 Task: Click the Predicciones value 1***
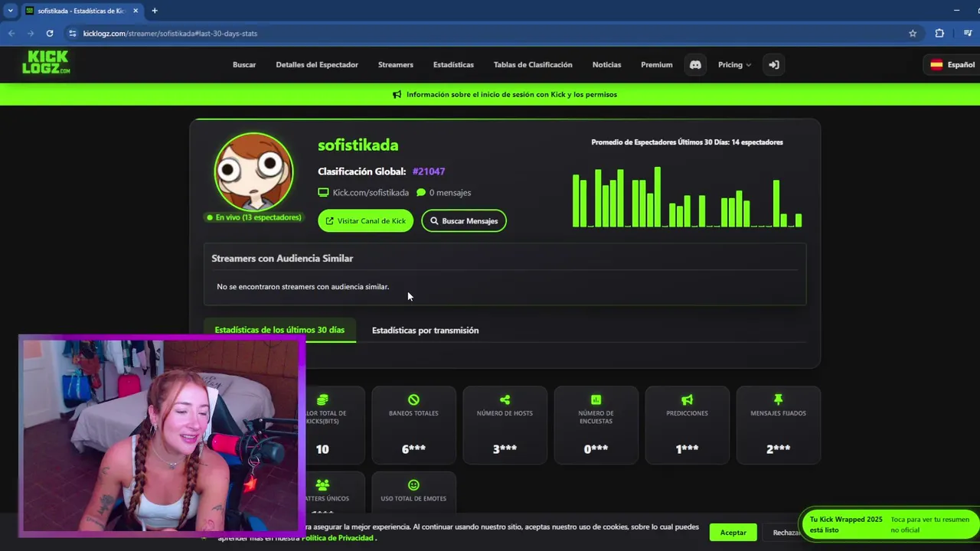tap(687, 449)
